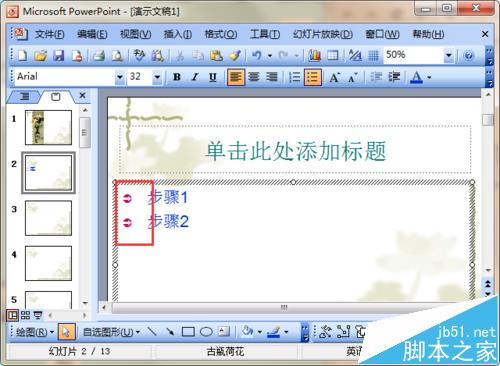Open the 50% zoom dropdown

449,55
